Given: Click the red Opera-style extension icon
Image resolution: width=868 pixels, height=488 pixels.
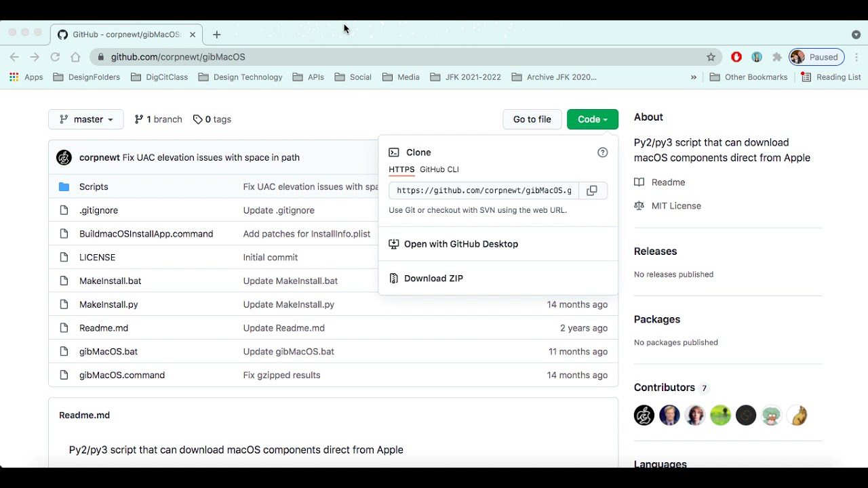Looking at the screenshot, I should click(736, 57).
